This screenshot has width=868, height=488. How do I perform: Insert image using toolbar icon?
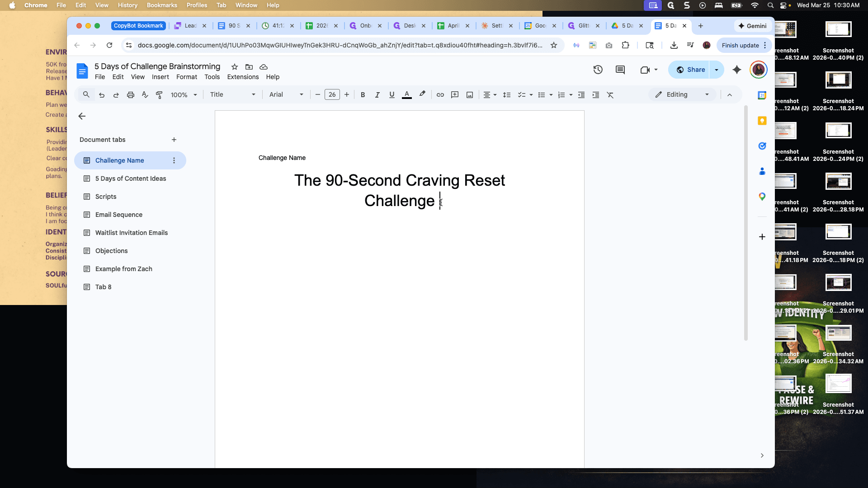pyautogui.click(x=470, y=95)
